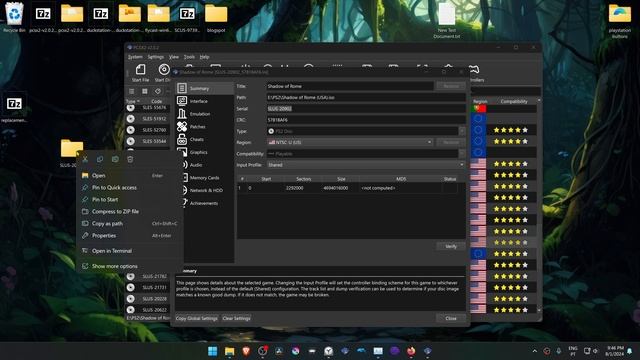Open the Memory Cards settings page
The image size is (640, 360).
click(204, 178)
